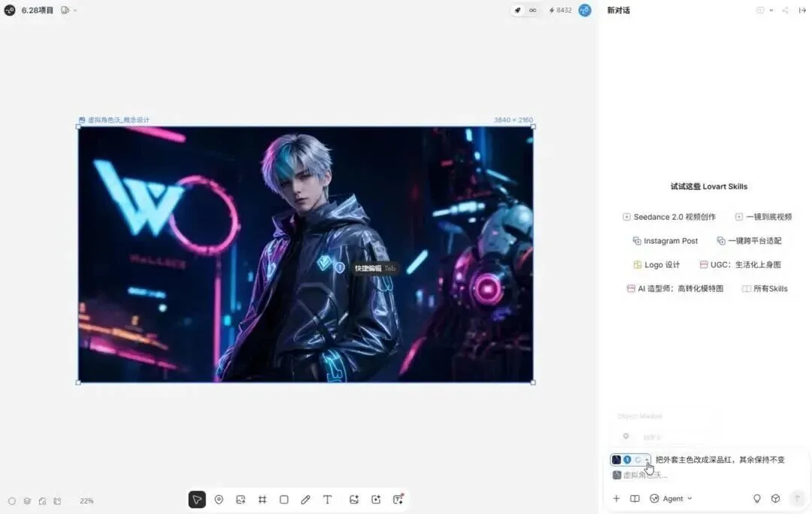Open the AI text tool with red dot
This screenshot has width=812, height=514.
[x=398, y=500]
